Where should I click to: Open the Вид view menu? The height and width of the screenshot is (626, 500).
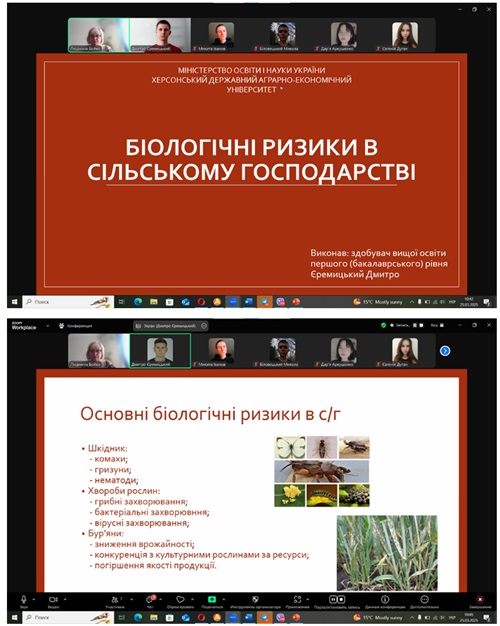click(x=437, y=325)
